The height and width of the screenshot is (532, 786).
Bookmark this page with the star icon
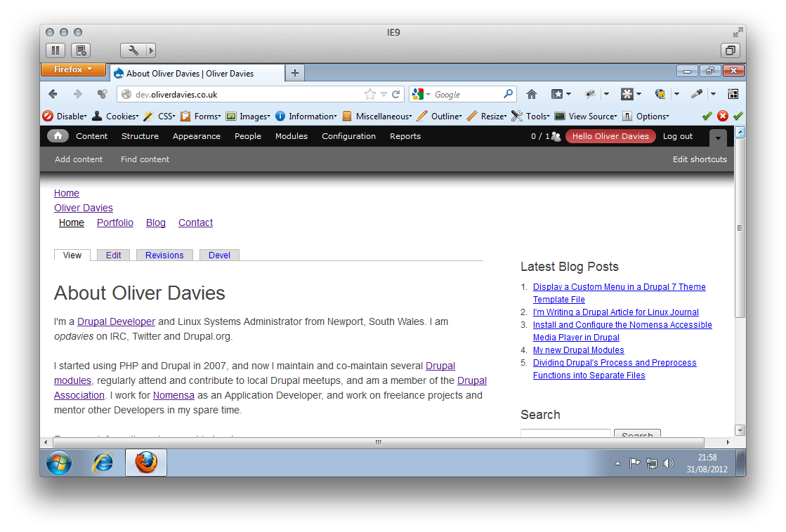coord(370,93)
